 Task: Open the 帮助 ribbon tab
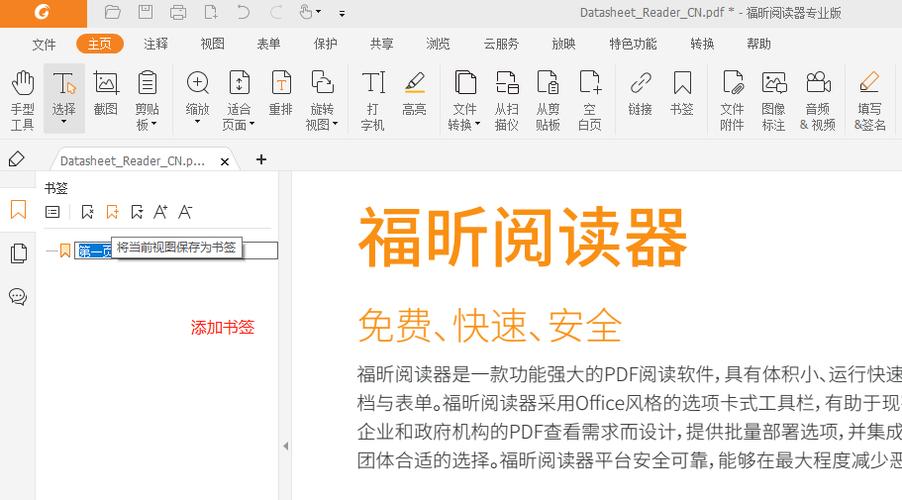(758, 44)
